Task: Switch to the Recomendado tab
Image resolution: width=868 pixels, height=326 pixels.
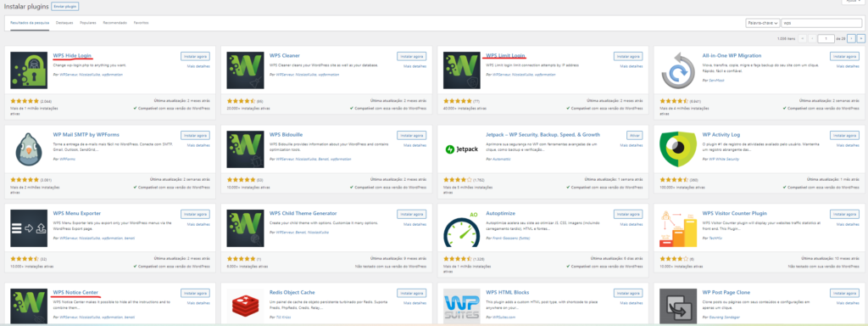Action: [114, 23]
